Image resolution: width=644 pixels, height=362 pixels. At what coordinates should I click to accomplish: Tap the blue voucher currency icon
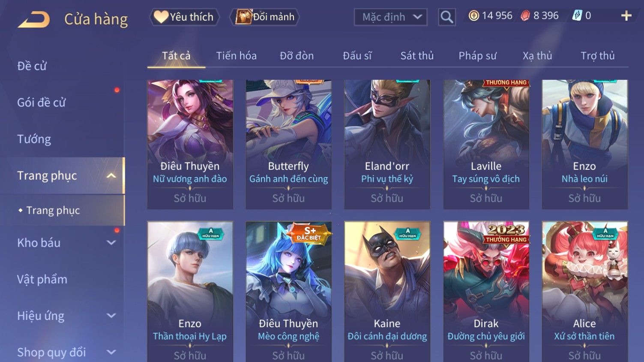click(577, 16)
